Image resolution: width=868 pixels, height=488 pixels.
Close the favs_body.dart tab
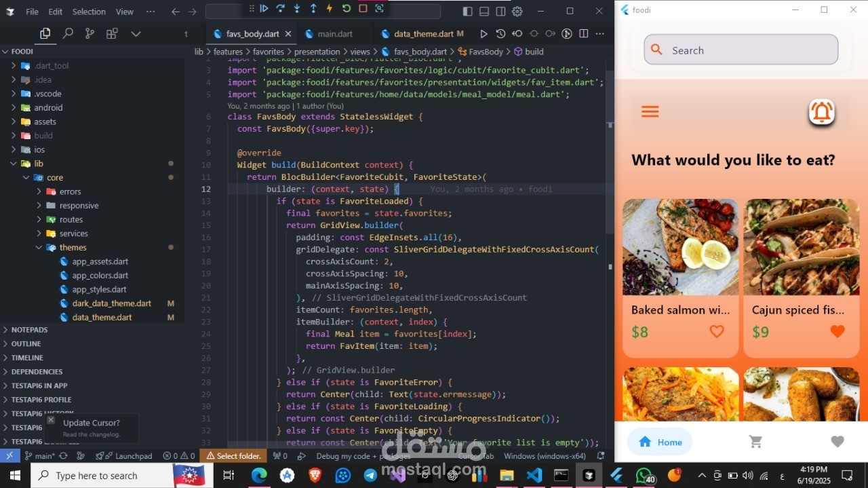(x=288, y=34)
